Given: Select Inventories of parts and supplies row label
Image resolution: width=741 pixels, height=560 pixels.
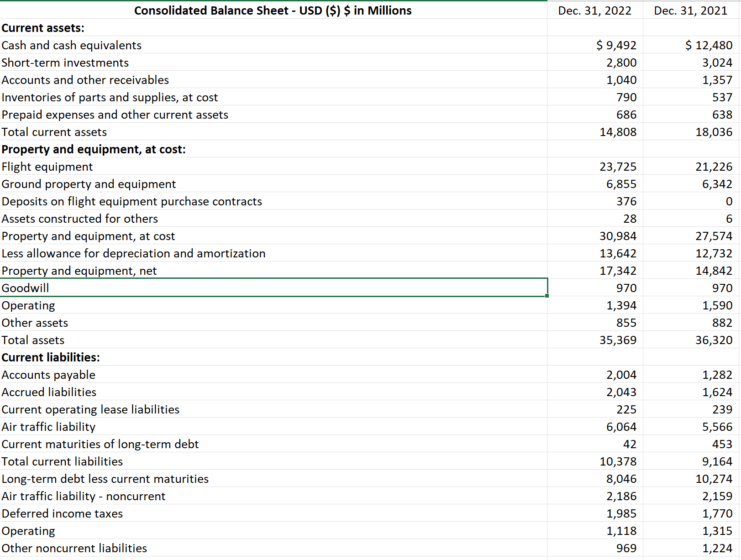Looking at the screenshot, I should tap(110, 97).
